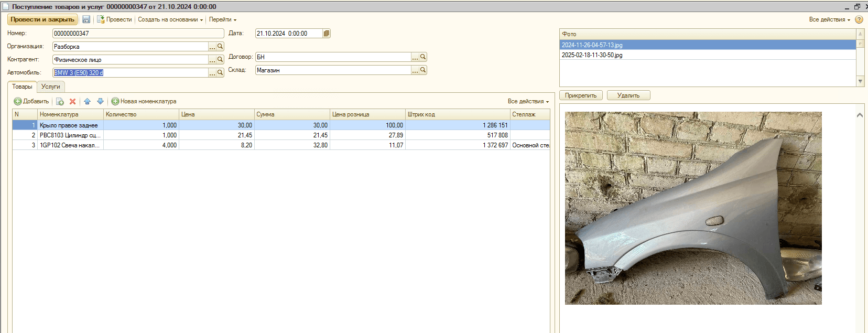Select the photo file 2025-02-18-11-30-50.jpg
The image size is (868, 333).
pos(592,55)
